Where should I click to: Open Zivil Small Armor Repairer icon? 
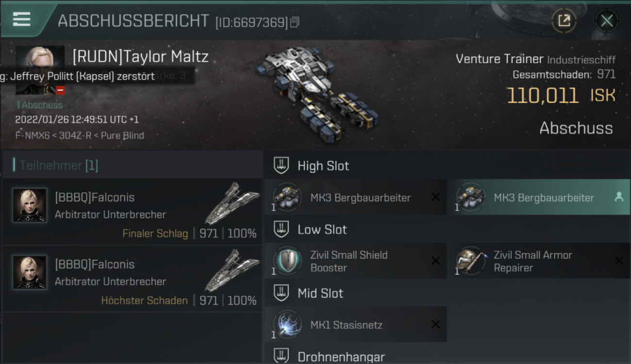pyautogui.click(x=471, y=261)
